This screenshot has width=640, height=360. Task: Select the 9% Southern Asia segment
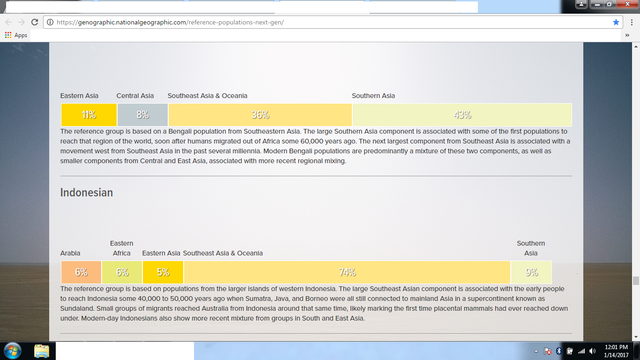tap(531, 272)
